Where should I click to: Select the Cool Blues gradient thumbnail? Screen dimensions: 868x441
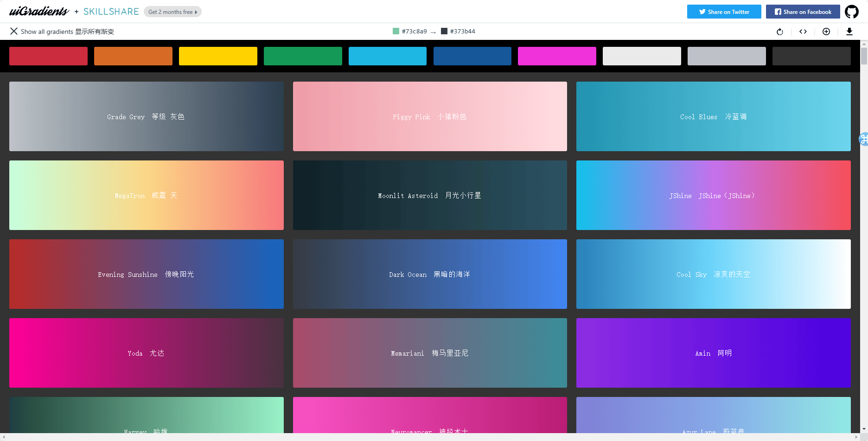pos(713,116)
